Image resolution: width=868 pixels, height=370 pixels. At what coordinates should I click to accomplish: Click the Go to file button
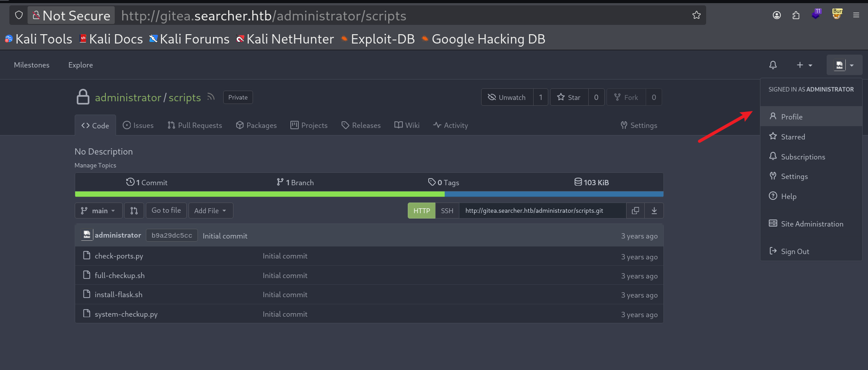pyautogui.click(x=166, y=211)
